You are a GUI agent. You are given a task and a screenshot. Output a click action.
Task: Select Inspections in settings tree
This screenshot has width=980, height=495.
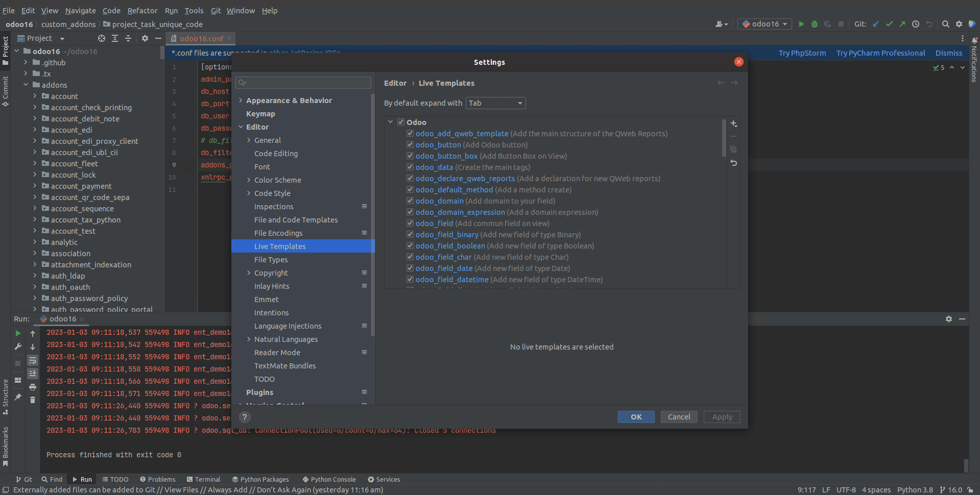(274, 207)
